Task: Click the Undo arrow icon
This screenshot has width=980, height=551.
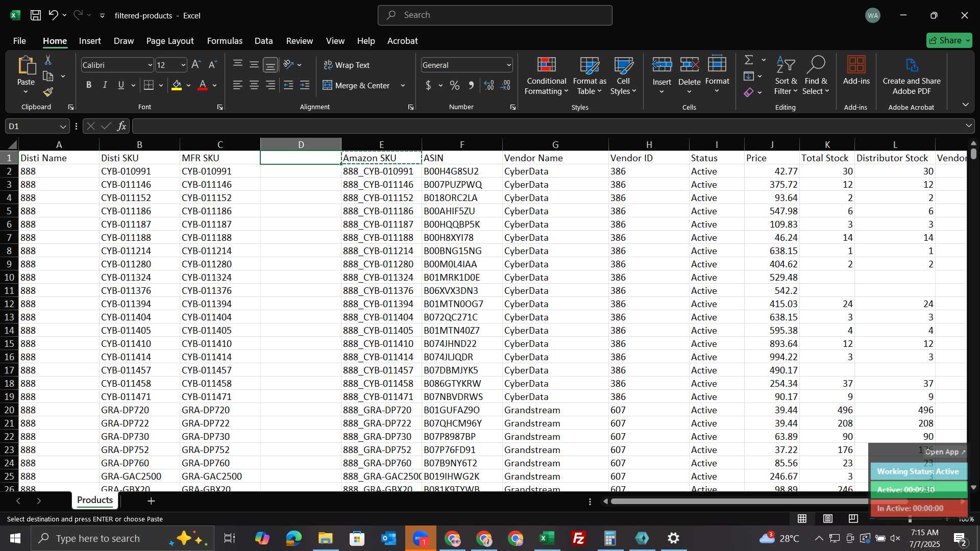Action: [x=53, y=15]
